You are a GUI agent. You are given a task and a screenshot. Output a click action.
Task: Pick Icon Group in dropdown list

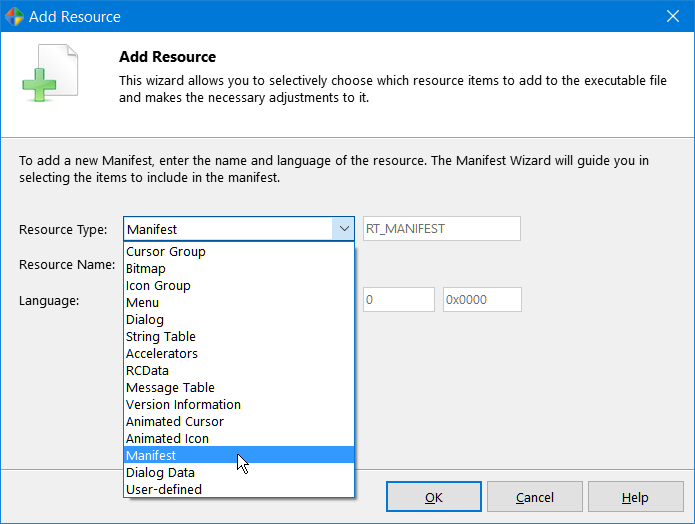point(239,285)
